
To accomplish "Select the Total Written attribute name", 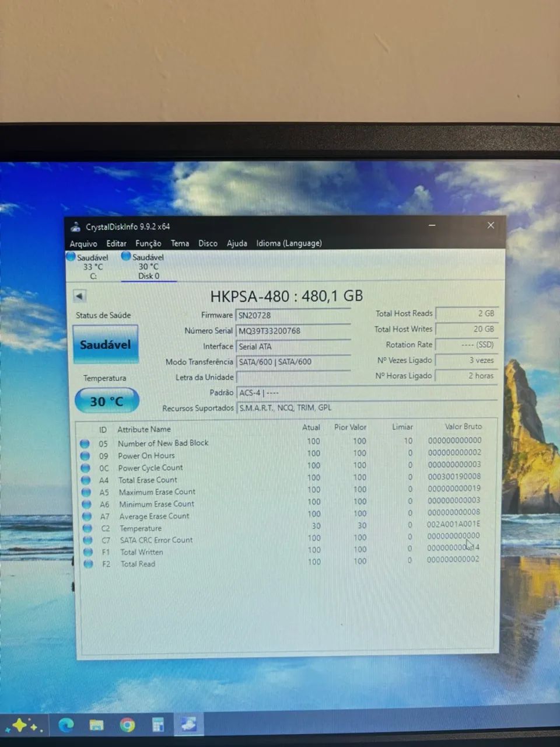I will tap(141, 552).
